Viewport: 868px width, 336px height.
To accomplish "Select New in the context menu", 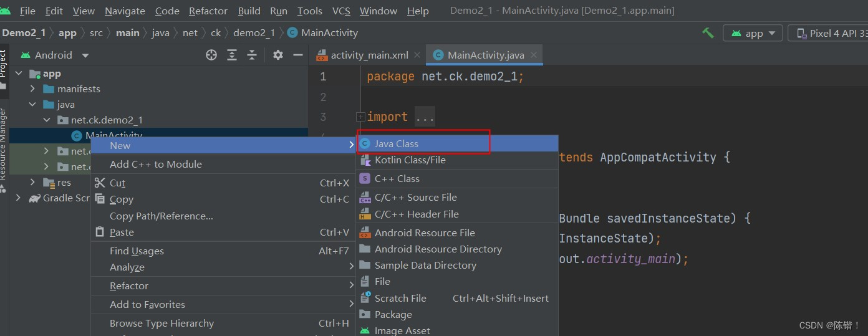I will [223, 146].
